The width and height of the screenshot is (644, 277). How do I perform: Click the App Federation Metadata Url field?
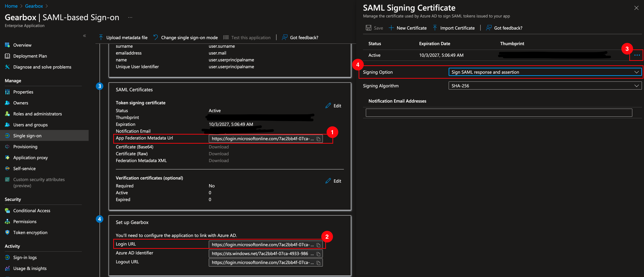pyautogui.click(x=266, y=139)
